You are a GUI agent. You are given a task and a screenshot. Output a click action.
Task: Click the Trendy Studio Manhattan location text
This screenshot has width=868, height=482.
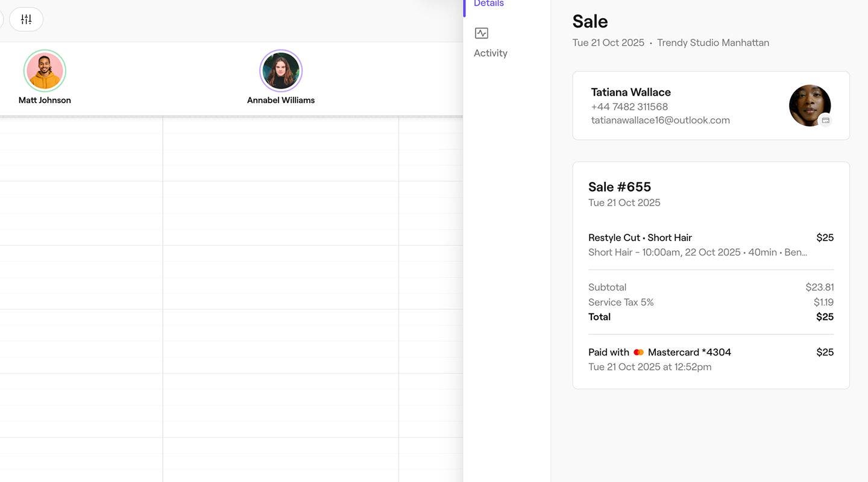[x=712, y=43]
